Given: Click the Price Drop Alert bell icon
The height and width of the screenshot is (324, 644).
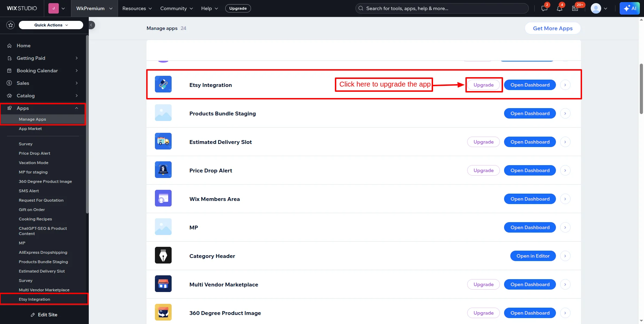Looking at the screenshot, I should [x=163, y=170].
